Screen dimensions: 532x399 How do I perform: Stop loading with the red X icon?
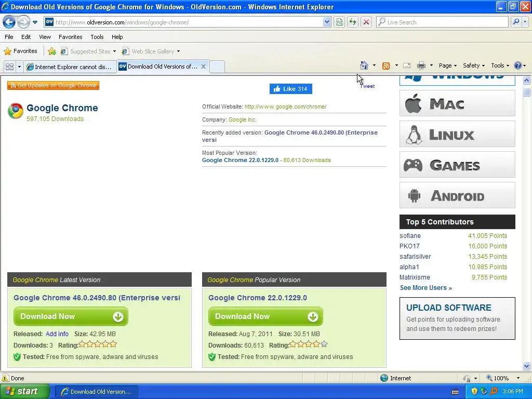[x=366, y=22]
